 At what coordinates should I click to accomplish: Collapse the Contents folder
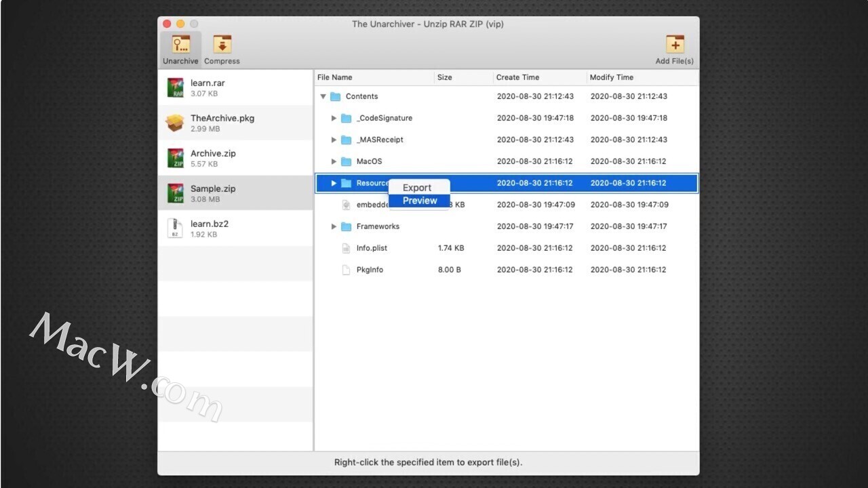[x=323, y=96]
